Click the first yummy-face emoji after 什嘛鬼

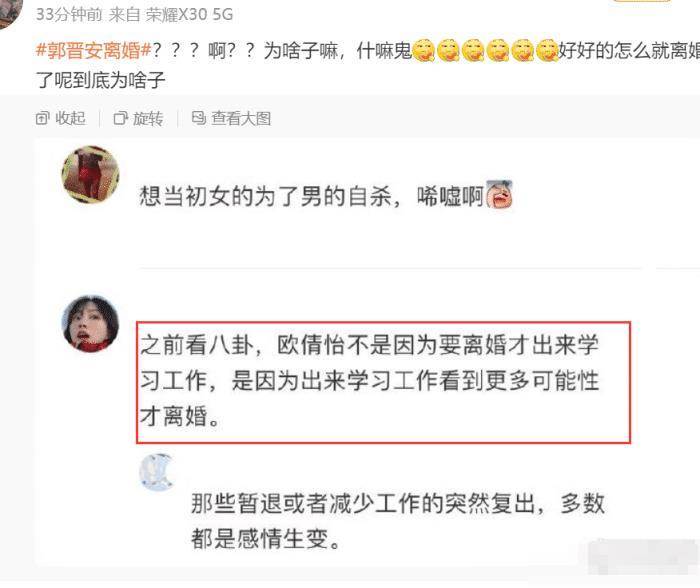(x=423, y=50)
